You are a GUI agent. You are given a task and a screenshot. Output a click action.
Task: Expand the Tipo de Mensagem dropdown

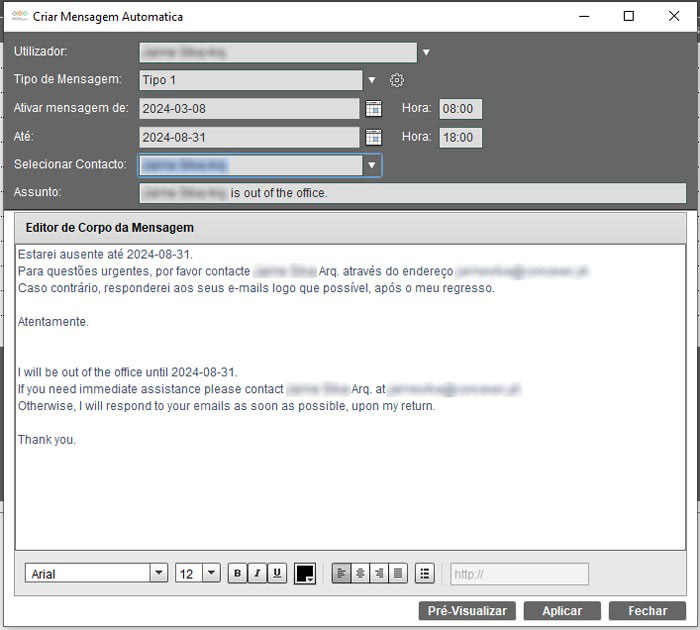(x=372, y=80)
